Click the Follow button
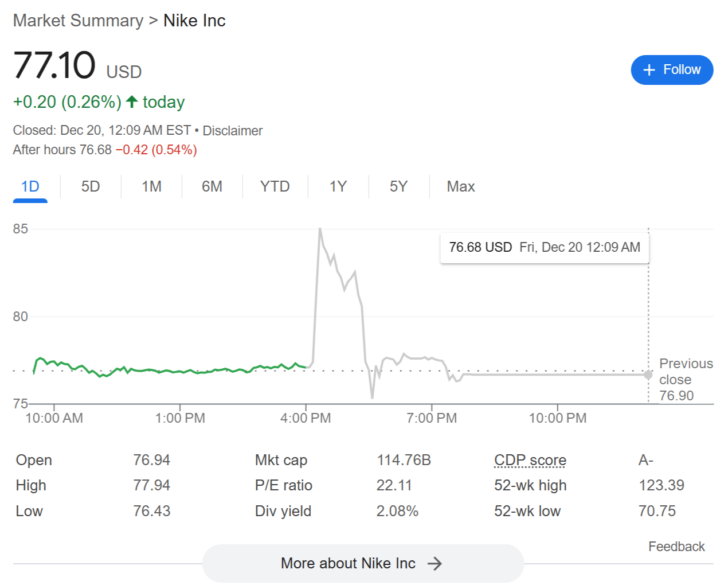The image size is (728, 585). pyautogui.click(x=672, y=70)
